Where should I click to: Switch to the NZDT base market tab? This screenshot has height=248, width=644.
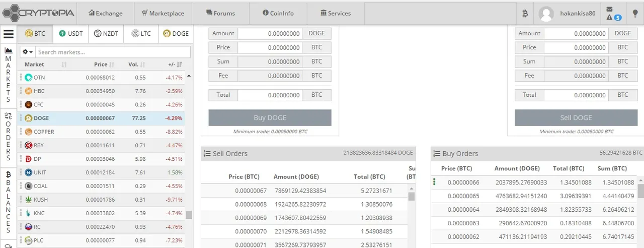pyautogui.click(x=106, y=34)
